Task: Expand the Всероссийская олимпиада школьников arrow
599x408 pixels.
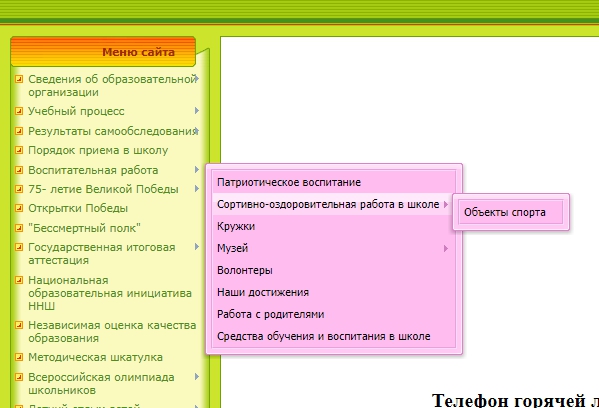Action: coord(197,377)
